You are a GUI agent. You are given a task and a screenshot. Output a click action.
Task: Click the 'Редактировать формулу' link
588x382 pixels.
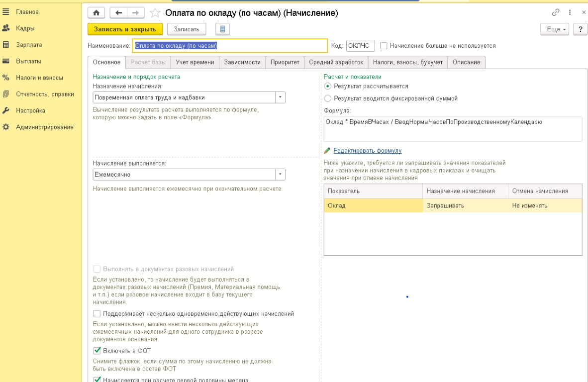pyautogui.click(x=367, y=151)
